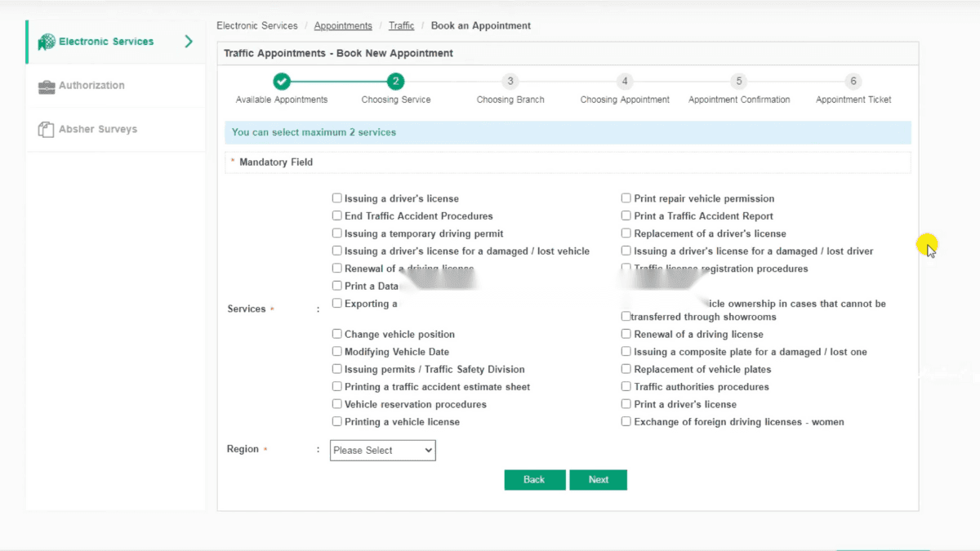The image size is (980, 551).
Task: Tick Print repair vehicle permission
Action: [x=626, y=198]
